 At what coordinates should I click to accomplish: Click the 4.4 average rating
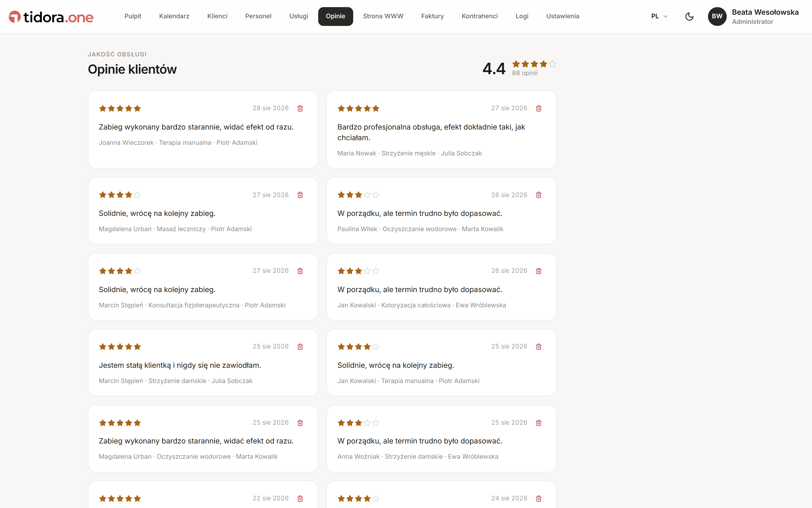click(494, 69)
